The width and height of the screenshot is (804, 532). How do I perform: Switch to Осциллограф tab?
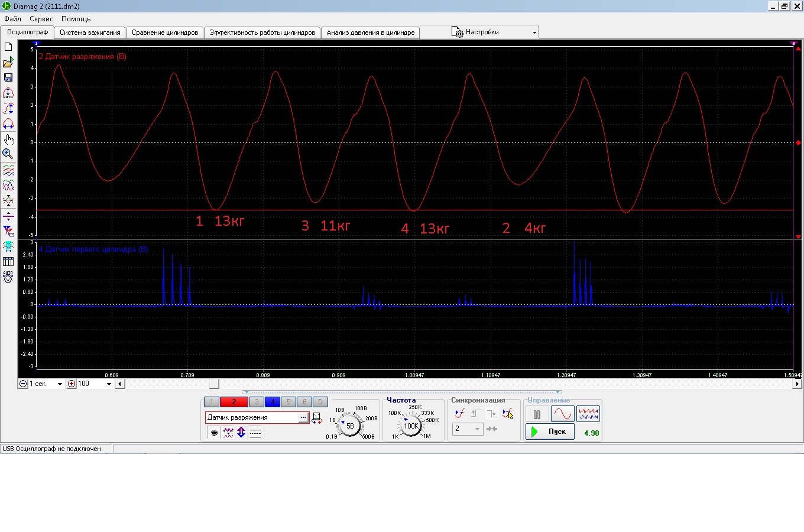[27, 32]
